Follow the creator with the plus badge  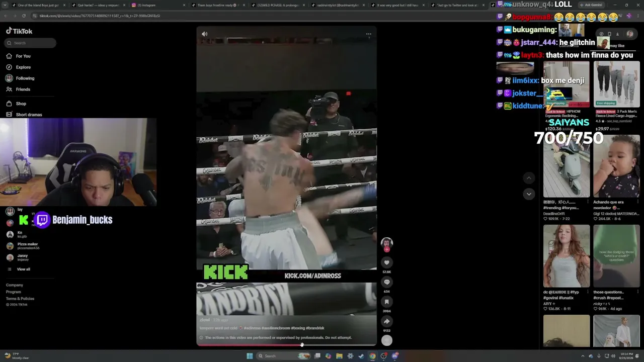(386, 249)
